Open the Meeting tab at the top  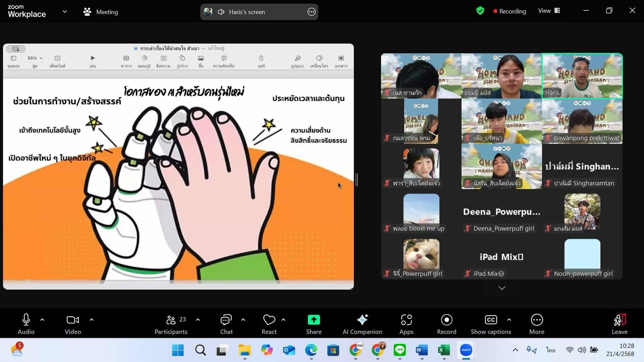(x=101, y=12)
